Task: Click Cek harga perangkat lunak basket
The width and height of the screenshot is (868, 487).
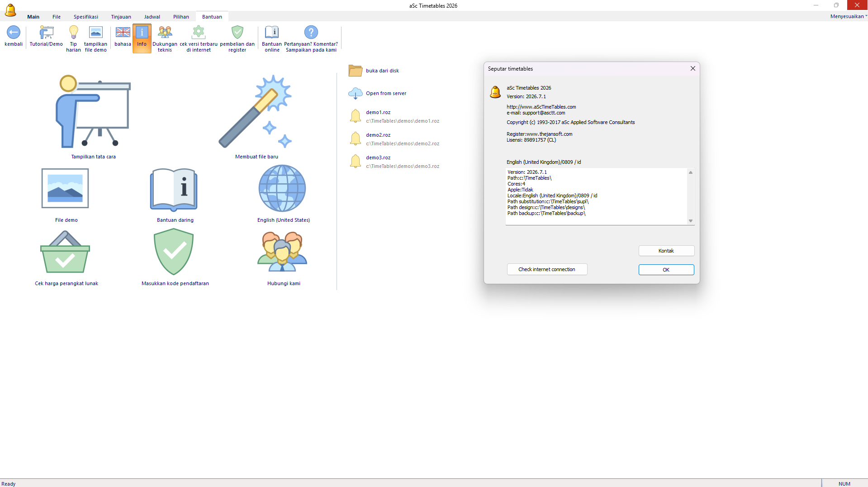Action: coord(65,252)
